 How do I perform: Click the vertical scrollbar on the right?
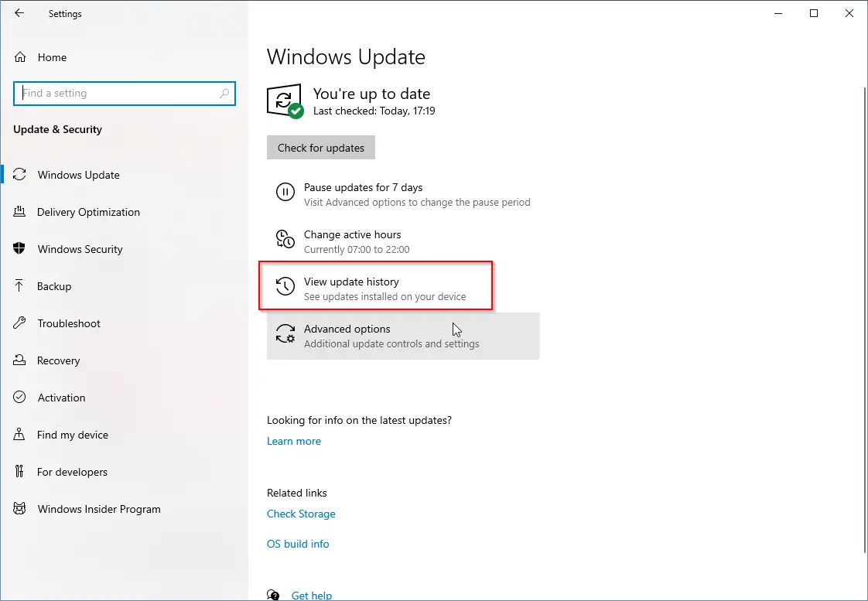[865, 319]
